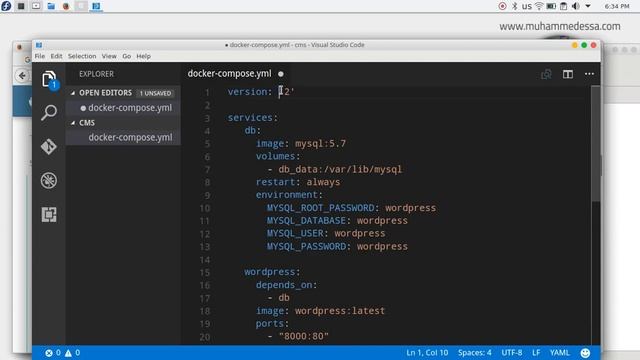The width and height of the screenshot is (640, 360).
Task: Click the 1 UNSAVED badge
Action: click(x=156, y=93)
